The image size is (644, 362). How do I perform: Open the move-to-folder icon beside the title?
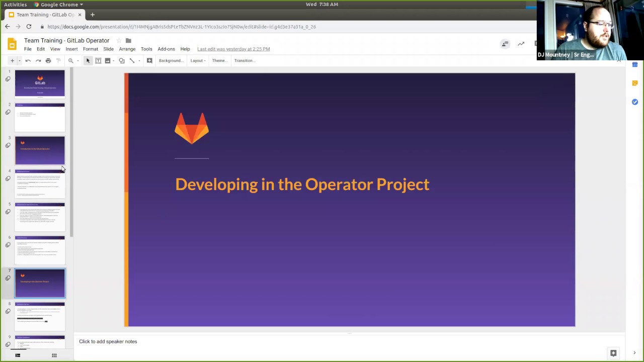coord(128,40)
